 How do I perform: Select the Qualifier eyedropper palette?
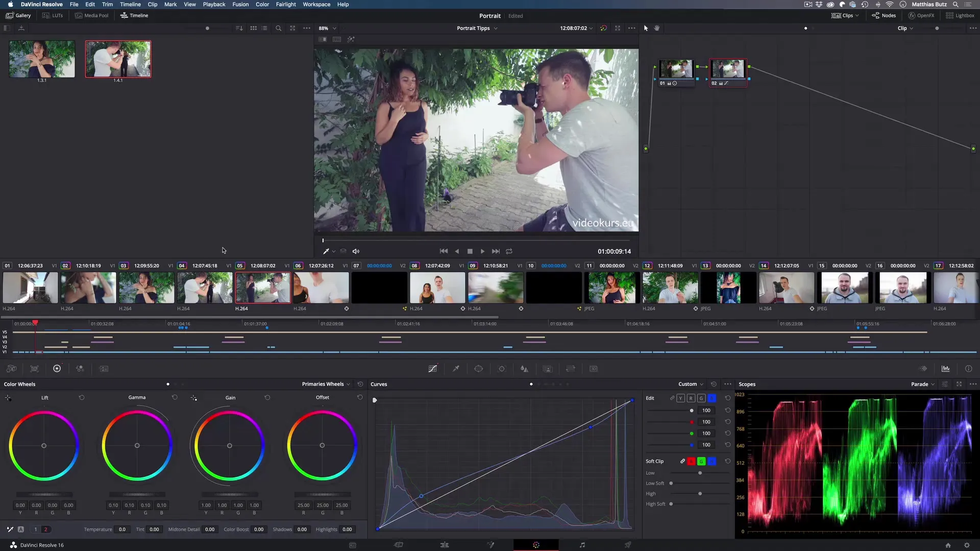456,369
